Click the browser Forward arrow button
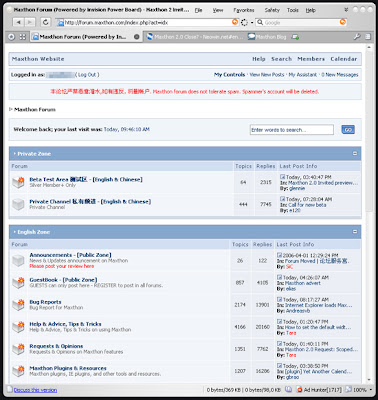The height and width of the screenshot is (400, 378). 30,22
